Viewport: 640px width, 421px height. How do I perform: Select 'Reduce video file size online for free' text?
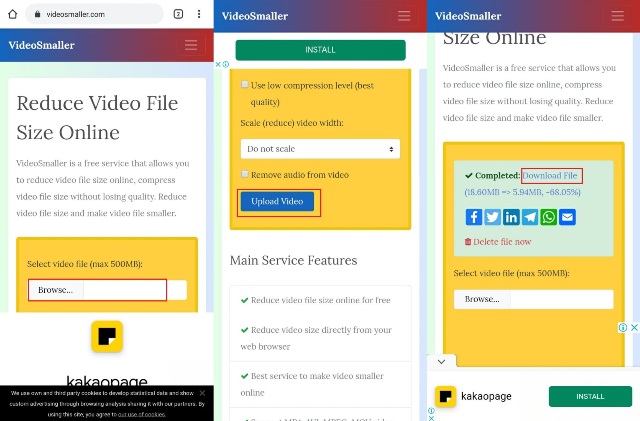click(321, 300)
